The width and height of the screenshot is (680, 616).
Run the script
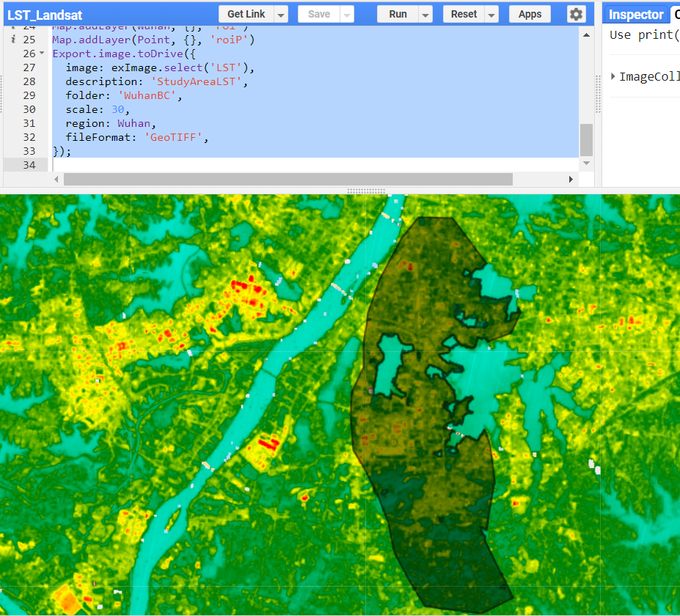[x=398, y=14]
